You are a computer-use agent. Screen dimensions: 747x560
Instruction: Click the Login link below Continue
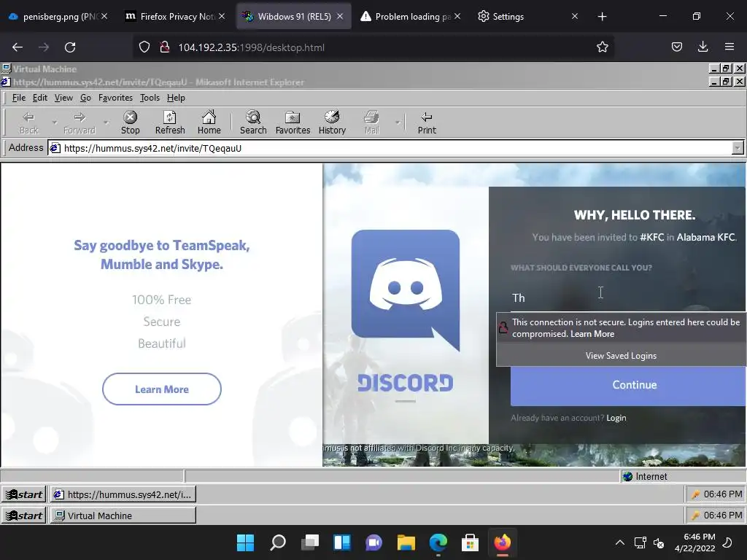pos(616,418)
